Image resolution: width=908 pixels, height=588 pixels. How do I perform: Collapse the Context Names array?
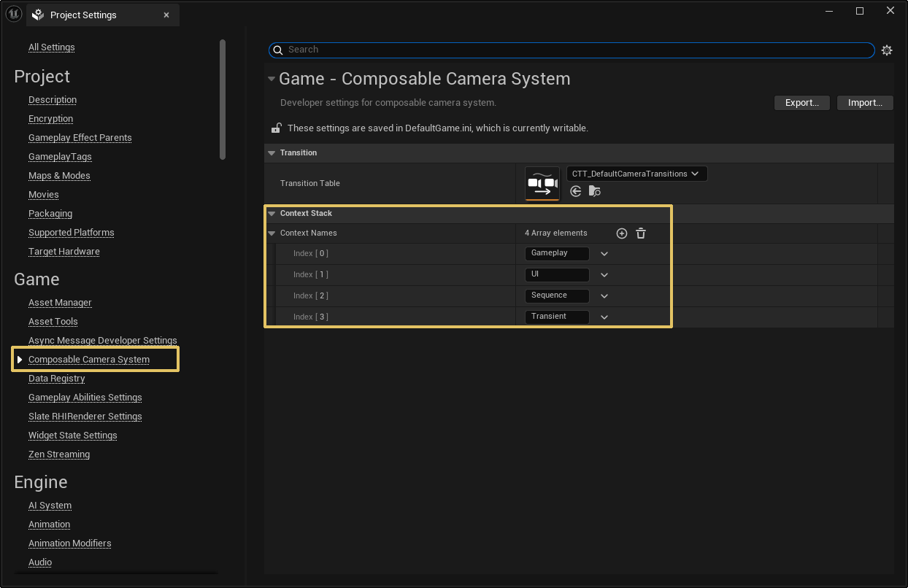tap(272, 233)
